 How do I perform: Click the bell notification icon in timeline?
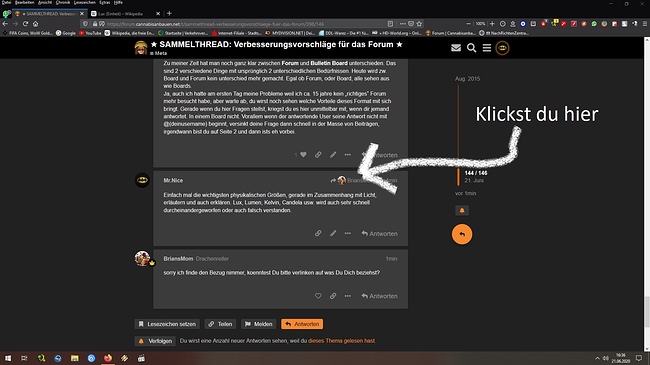tap(462, 210)
